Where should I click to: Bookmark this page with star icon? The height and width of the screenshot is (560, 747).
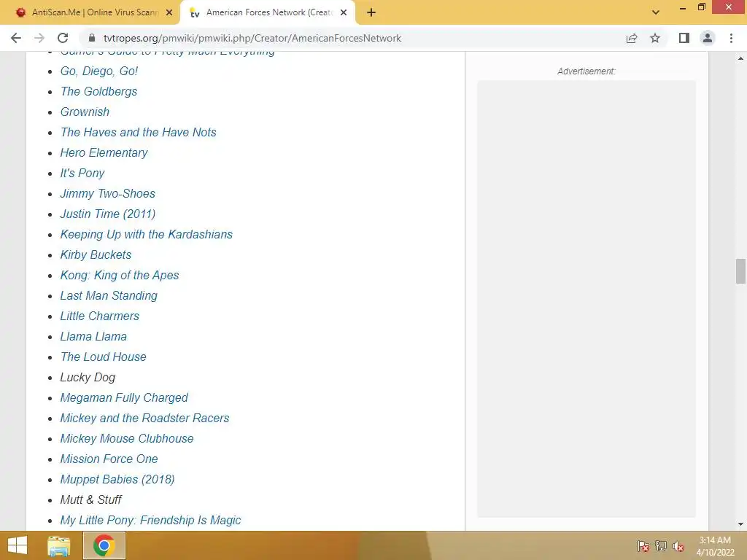pyautogui.click(x=655, y=38)
